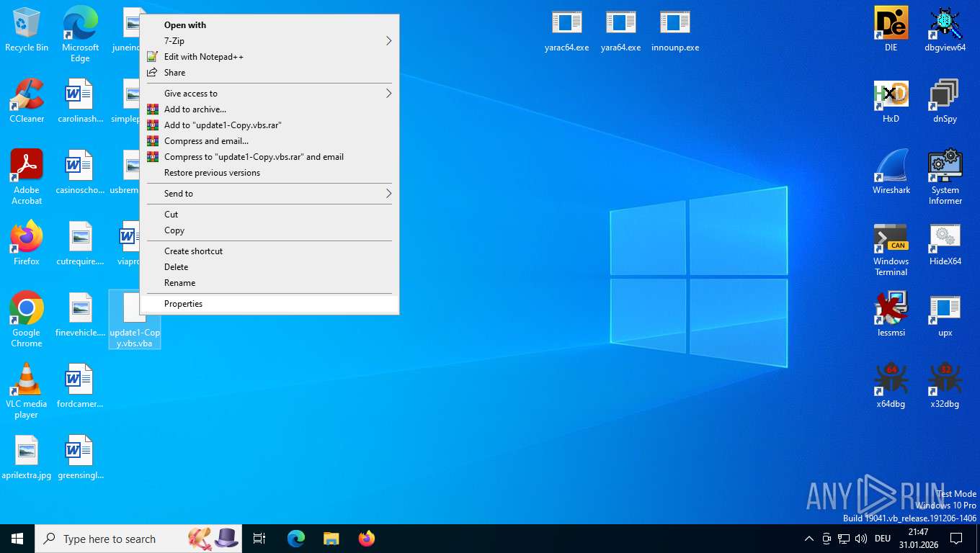Open HxD hex editor shortcut
Image resolution: width=980 pixels, height=553 pixels.
(891, 101)
